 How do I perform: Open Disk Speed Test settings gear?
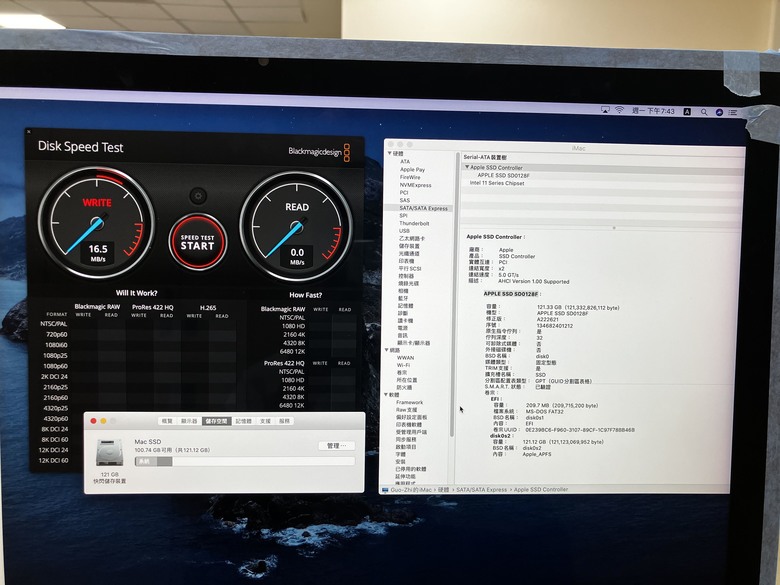pos(198,195)
